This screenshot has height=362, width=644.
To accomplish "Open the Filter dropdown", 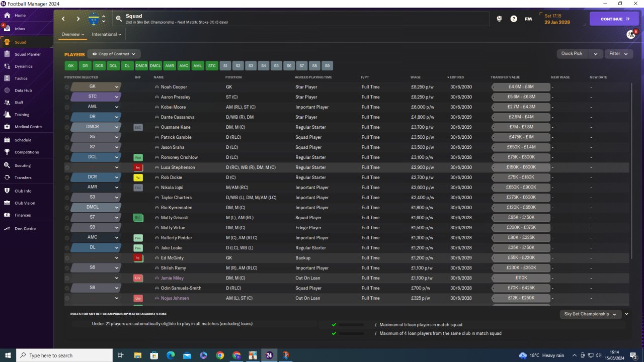I will [618, 54].
